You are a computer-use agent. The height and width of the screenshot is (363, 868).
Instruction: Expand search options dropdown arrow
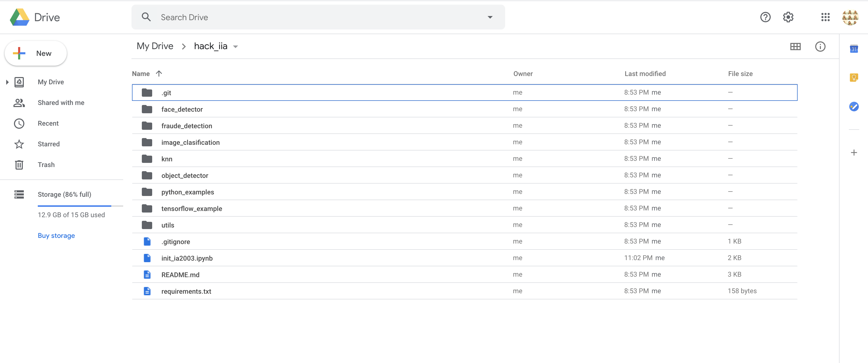[490, 17]
